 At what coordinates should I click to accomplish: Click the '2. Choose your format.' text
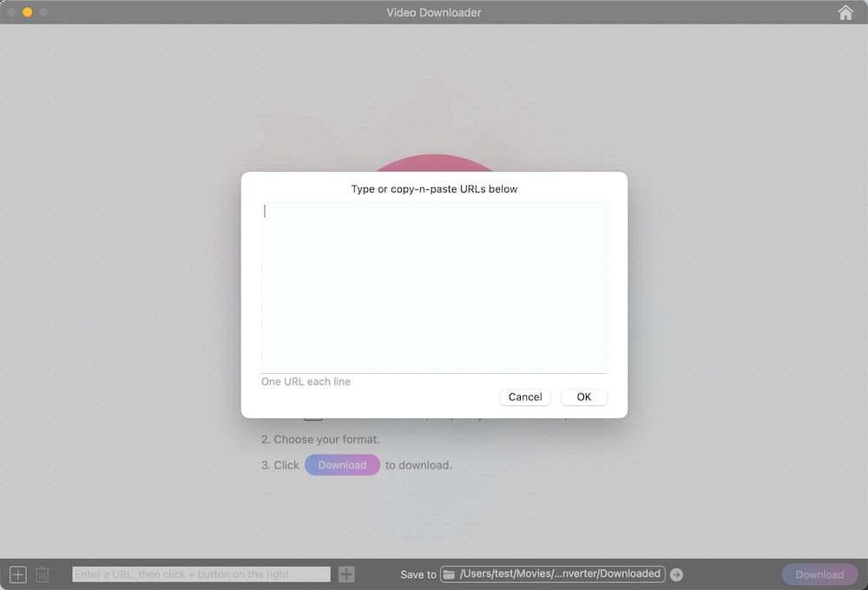[x=320, y=439]
